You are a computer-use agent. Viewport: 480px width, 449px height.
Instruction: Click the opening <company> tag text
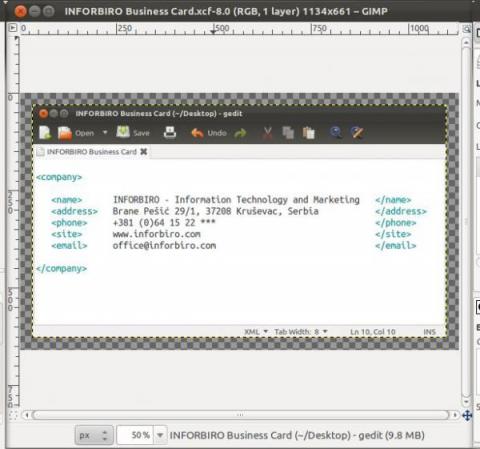pyautogui.click(x=59, y=177)
